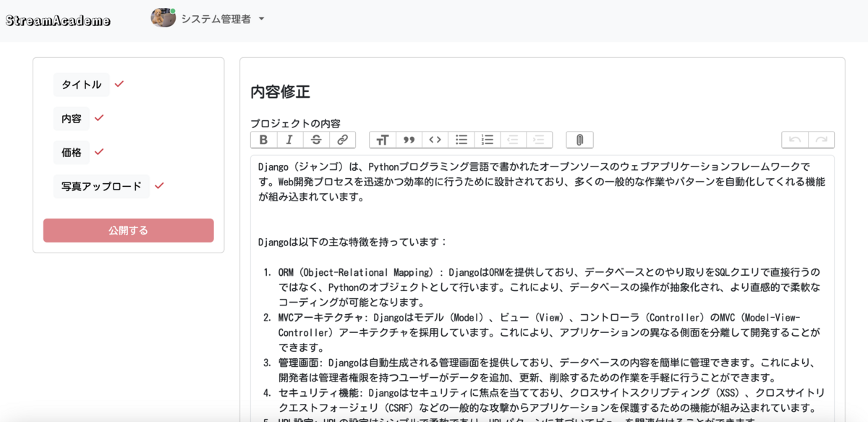This screenshot has height=422, width=868.
Task: Click the checkmark next to タイトル
Action: click(119, 84)
